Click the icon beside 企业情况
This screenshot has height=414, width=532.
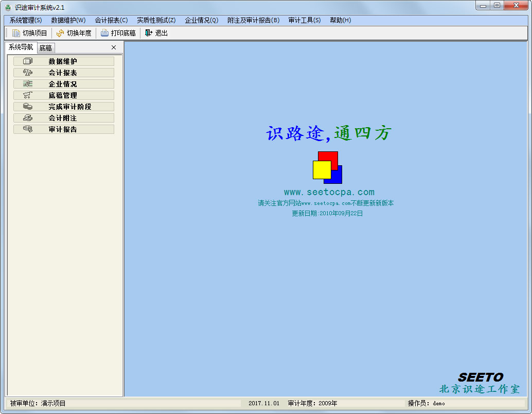[x=28, y=84]
